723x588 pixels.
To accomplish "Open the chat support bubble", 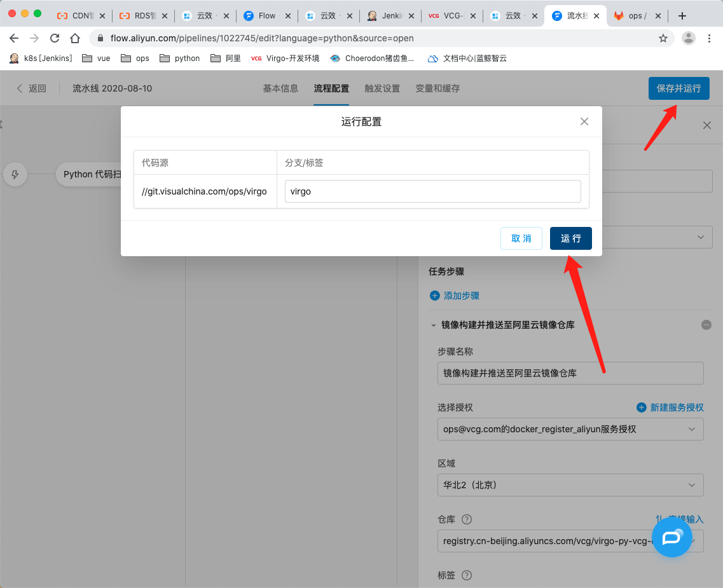I will point(671,537).
